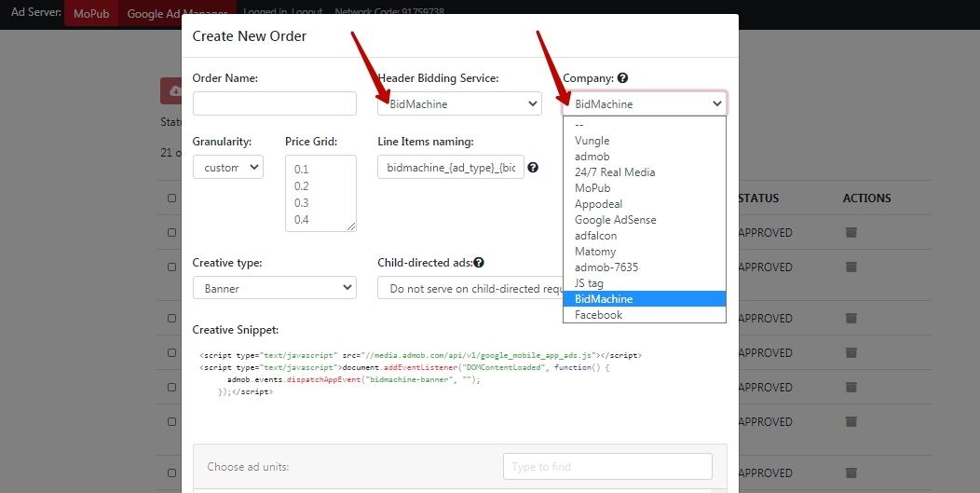Choose admob from the company list
980x493 pixels.
[645, 157]
